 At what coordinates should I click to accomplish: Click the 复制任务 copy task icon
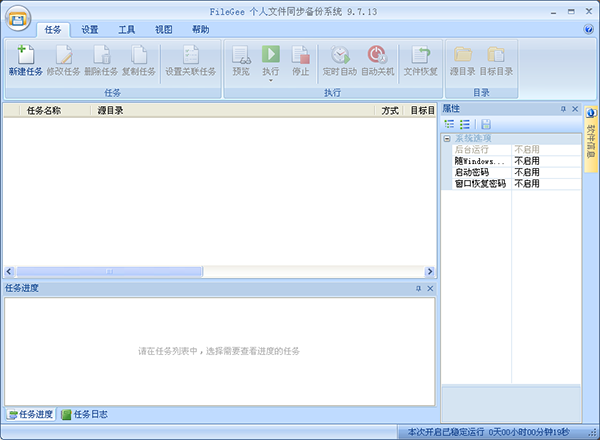coord(139,60)
